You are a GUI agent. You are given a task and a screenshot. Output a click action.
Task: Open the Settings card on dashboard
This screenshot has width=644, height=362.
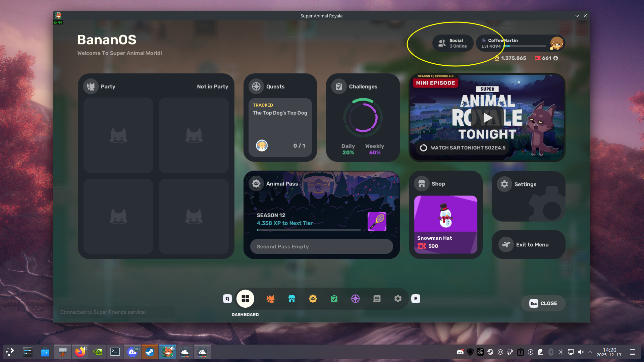click(528, 196)
